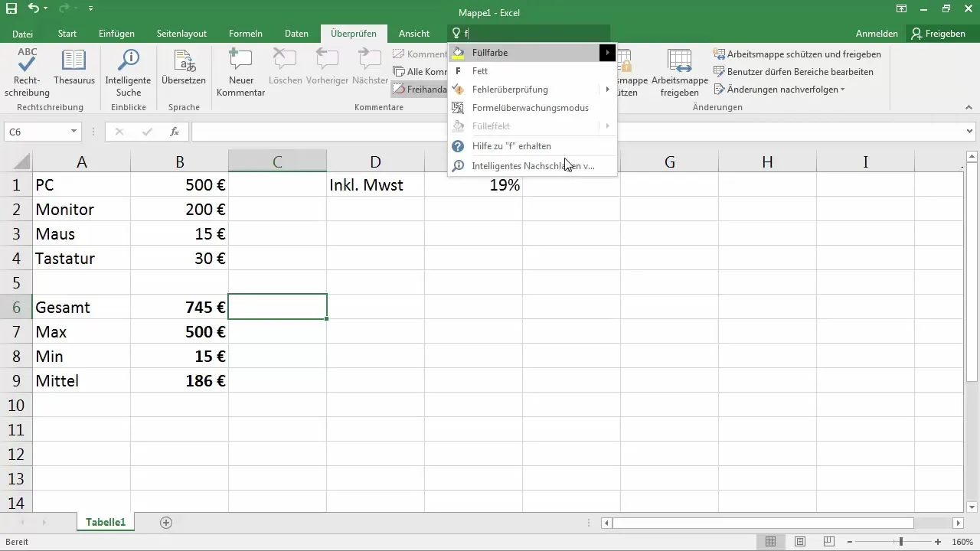The width and height of the screenshot is (980, 551).
Task: Launch Intelligente Suche
Action: pyautogui.click(x=128, y=72)
